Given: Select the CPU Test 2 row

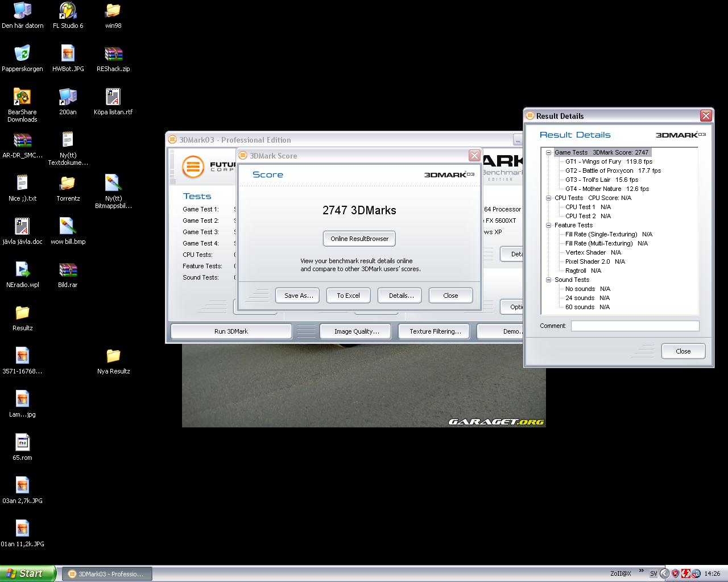Looking at the screenshot, I should [x=588, y=216].
